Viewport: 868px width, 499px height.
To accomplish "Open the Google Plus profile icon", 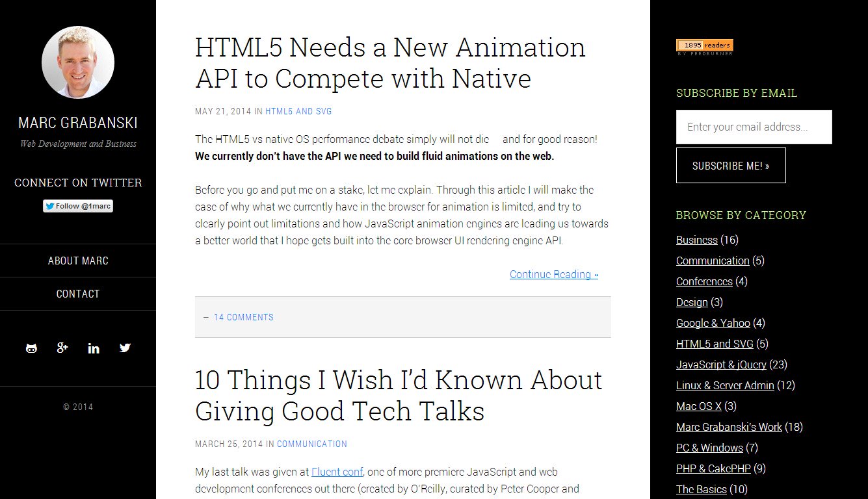I will coord(62,348).
